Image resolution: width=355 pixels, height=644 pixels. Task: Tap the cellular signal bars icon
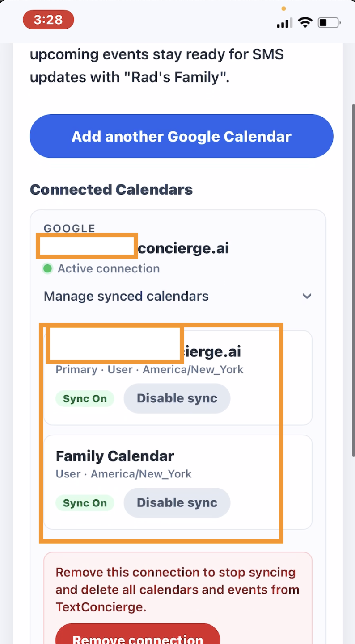click(284, 23)
